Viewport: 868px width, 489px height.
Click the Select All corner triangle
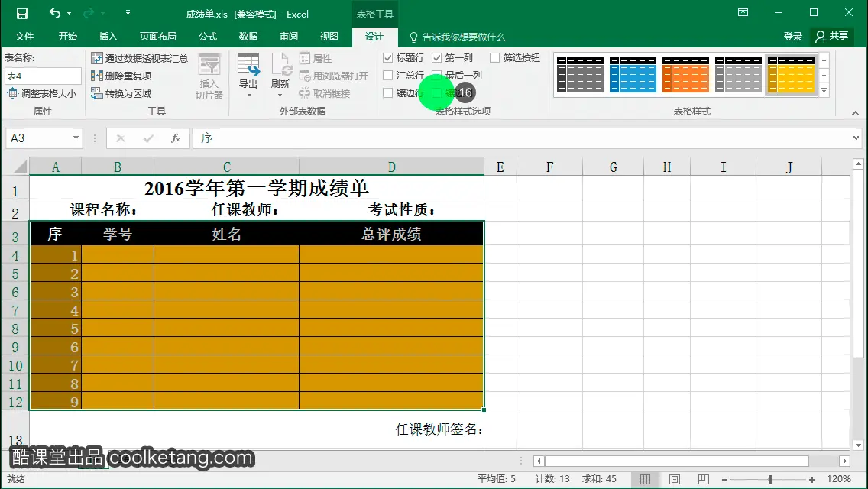[x=20, y=166]
